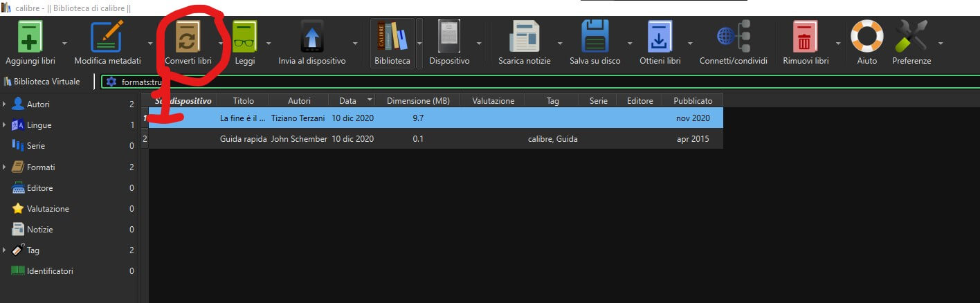The height and width of the screenshot is (303, 980).
Task: Sort by the Titolo column header
Action: [243, 101]
